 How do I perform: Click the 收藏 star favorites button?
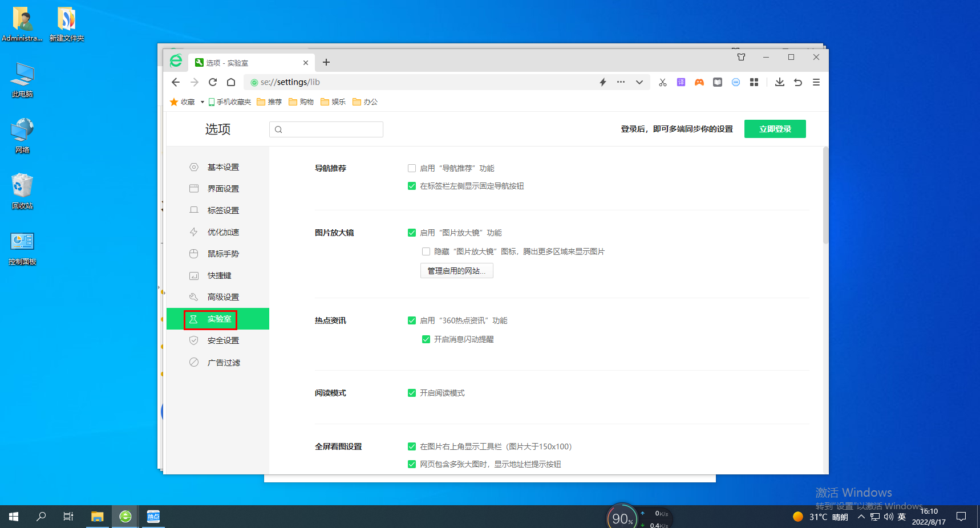click(183, 102)
